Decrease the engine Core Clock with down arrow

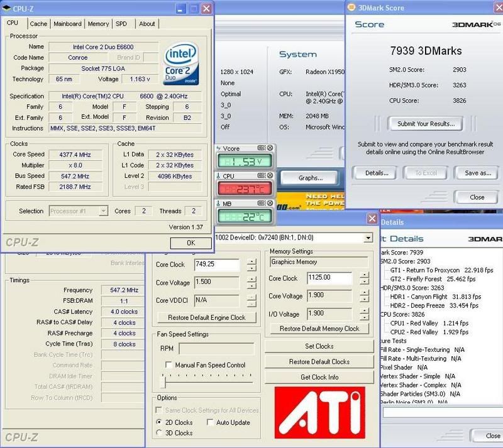(x=252, y=268)
